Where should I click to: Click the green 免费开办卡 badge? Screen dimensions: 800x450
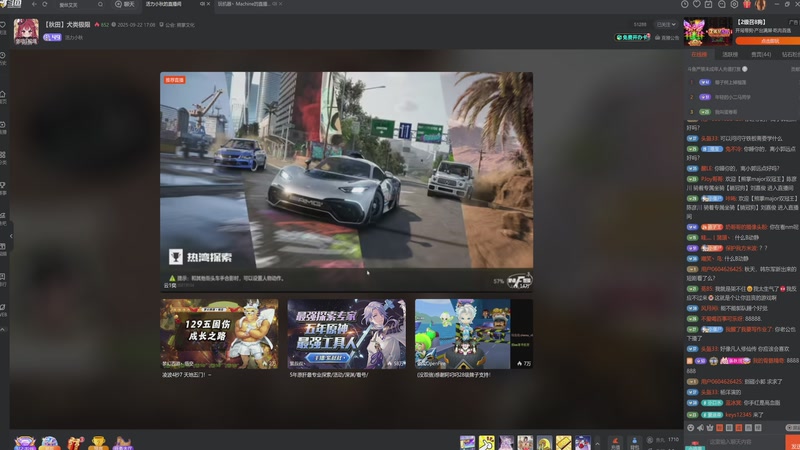point(633,37)
